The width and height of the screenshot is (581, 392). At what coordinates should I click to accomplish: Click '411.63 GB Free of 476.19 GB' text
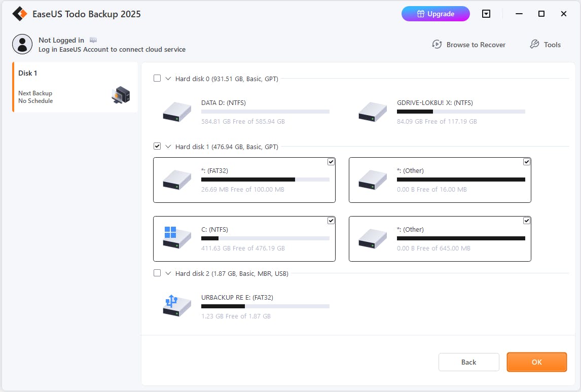243,248
